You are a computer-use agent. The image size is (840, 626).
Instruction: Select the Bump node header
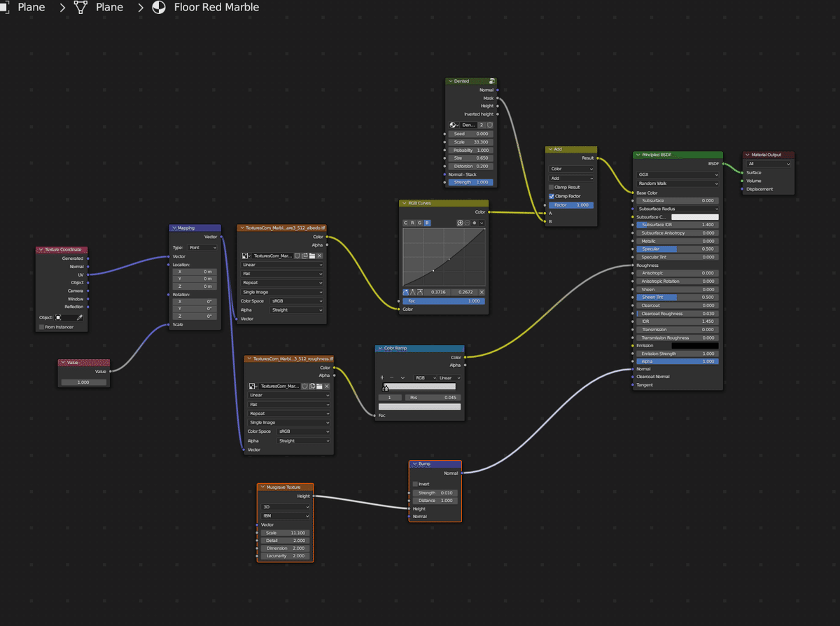435,464
